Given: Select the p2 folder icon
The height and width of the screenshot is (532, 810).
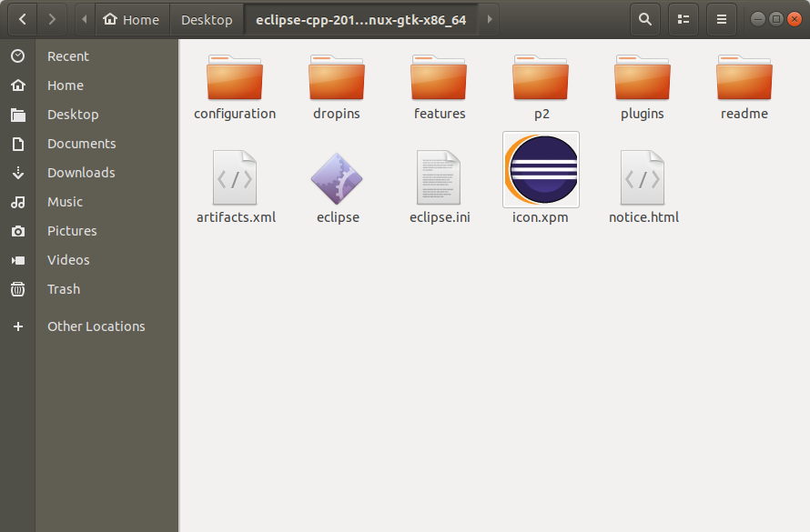Looking at the screenshot, I should 541,77.
